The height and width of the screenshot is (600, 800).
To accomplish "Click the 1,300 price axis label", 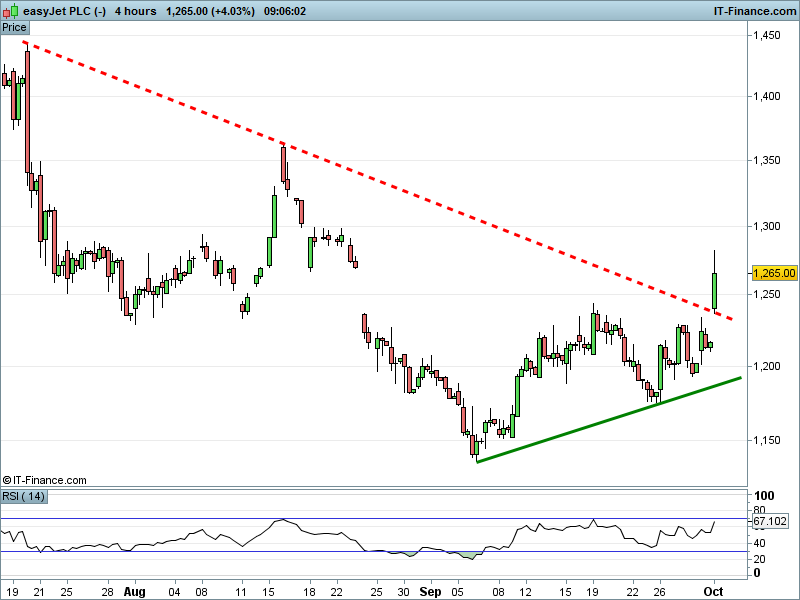I will 767,226.
